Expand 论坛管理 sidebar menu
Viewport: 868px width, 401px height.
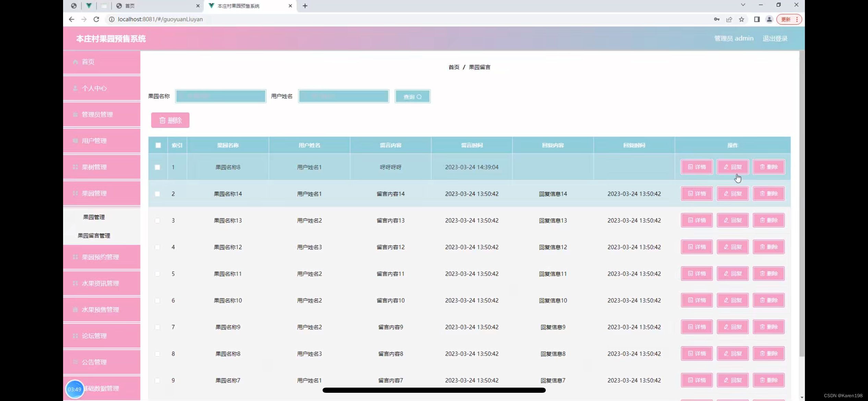point(101,336)
